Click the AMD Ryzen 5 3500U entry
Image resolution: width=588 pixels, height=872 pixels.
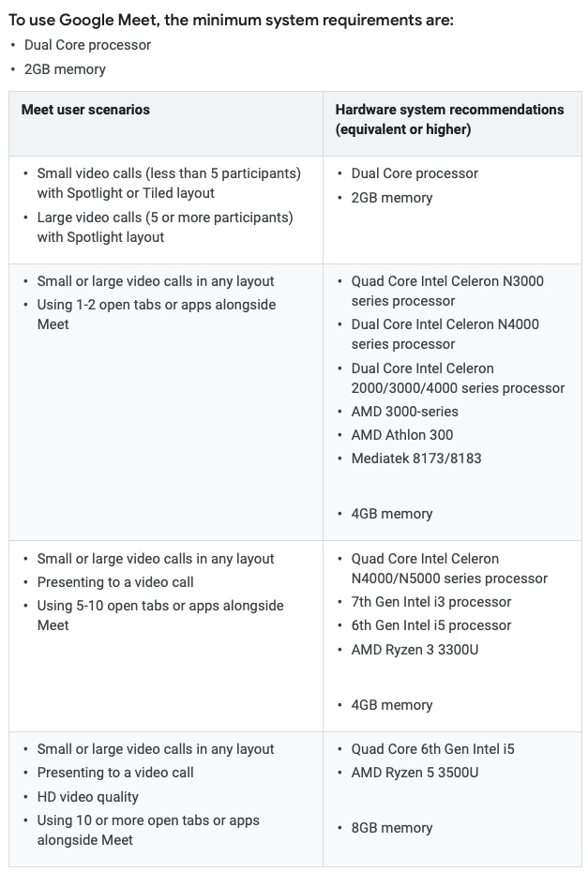pyautogui.click(x=415, y=773)
